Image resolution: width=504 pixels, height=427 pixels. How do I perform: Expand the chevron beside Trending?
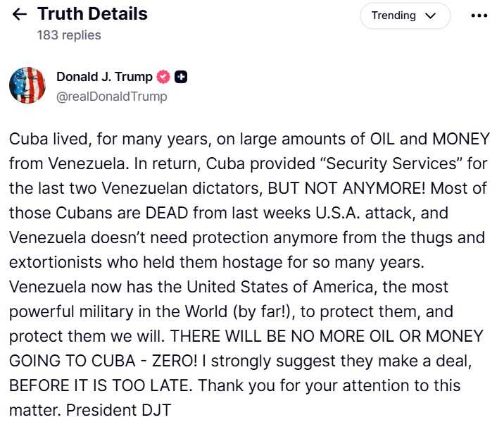(x=431, y=16)
